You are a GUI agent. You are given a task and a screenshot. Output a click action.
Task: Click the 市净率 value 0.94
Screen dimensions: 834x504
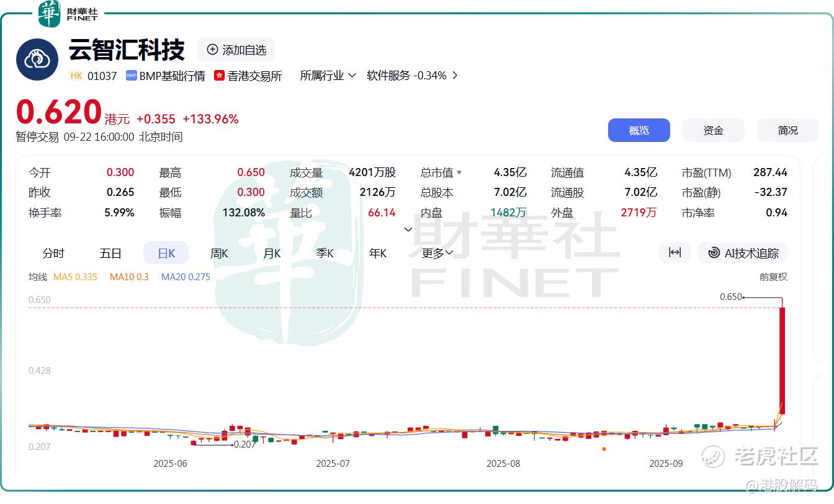point(776,213)
